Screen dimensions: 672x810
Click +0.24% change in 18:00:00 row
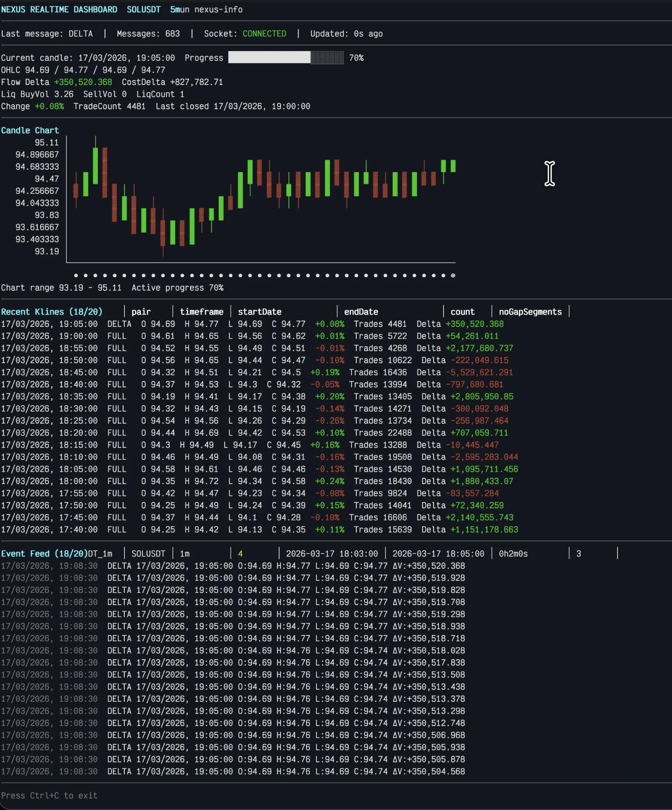pos(330,481)
